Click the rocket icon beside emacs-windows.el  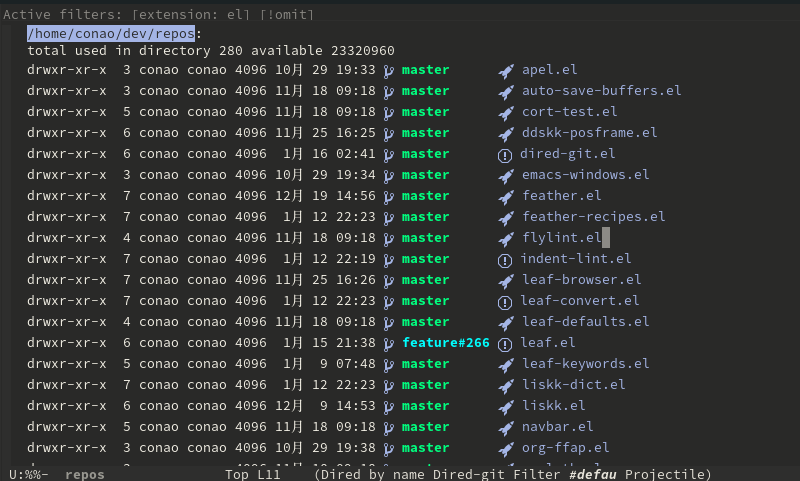point(506,176)
